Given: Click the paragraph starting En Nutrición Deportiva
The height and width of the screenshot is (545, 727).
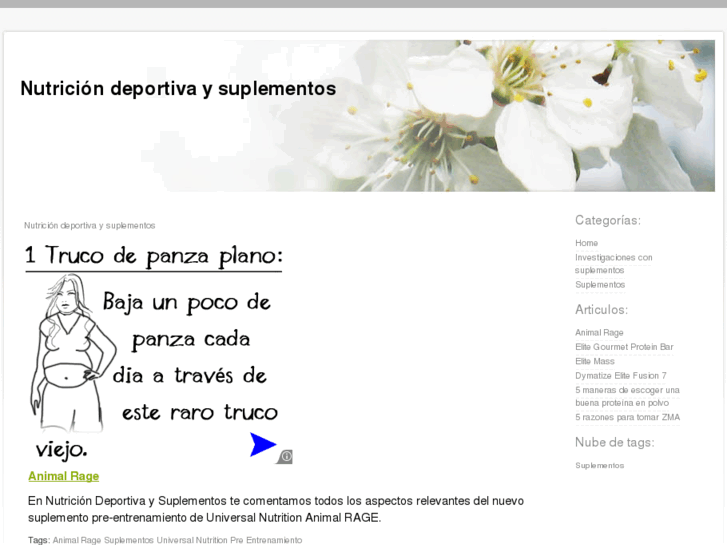Looking at the screenshot, I should [276, 509].
